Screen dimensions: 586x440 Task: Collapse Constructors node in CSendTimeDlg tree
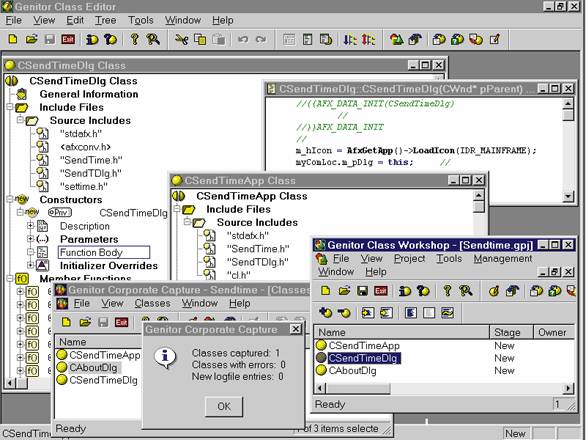click(x=10, y=199)
